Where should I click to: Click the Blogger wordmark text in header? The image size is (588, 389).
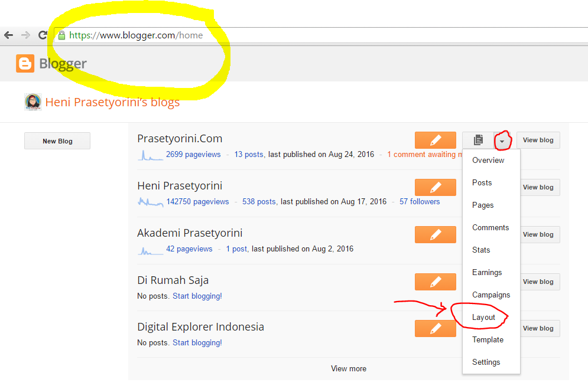[x=63, y=64]
